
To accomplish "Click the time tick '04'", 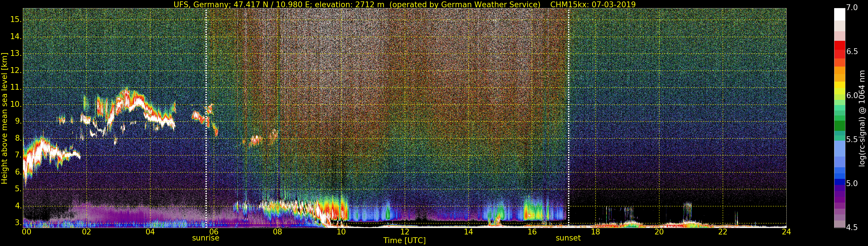I will [150, 232].
